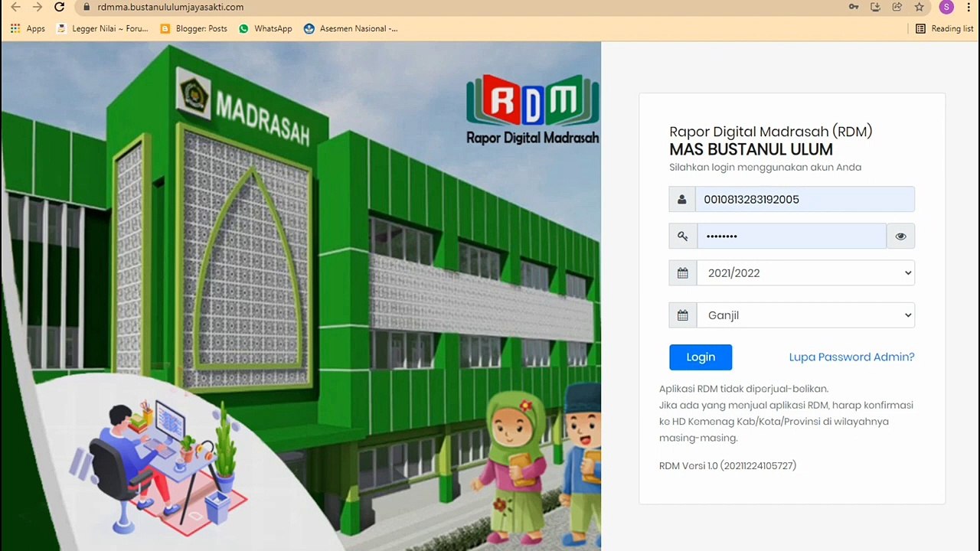Open the Blogger: Posts bookmark
Image resolution: width=980 pixels, height=551 pixels.
[x=194, y=28]
